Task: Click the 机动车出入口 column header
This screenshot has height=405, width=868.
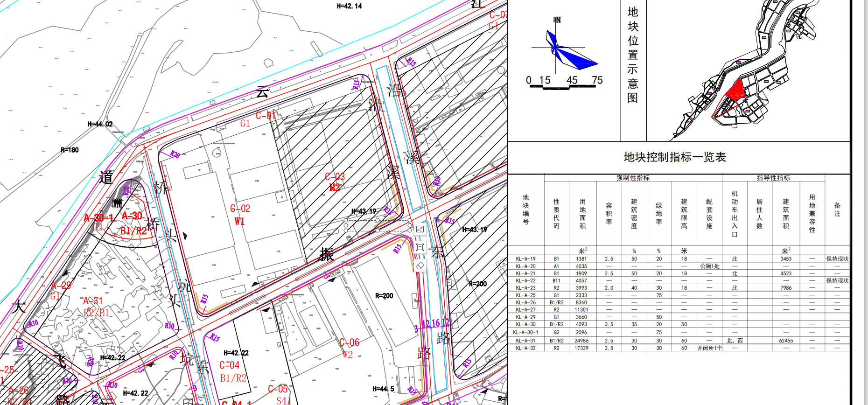Action: [x=735, y=214]
